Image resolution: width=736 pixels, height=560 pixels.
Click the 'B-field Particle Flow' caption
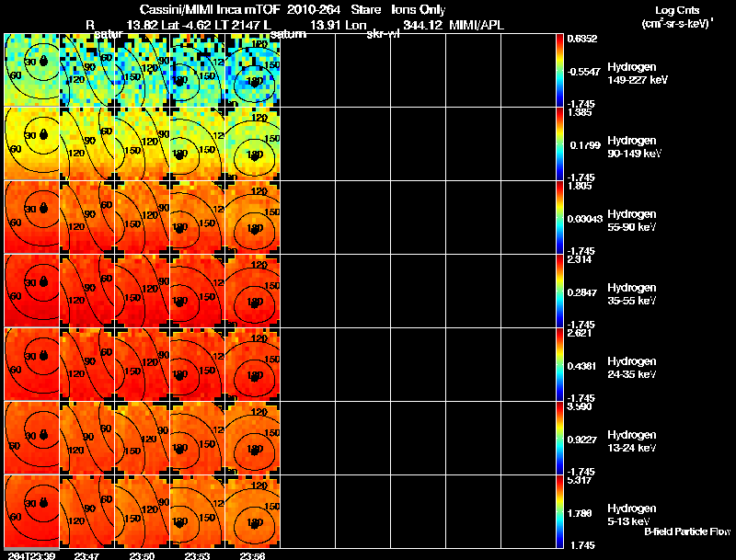point(687,531)
